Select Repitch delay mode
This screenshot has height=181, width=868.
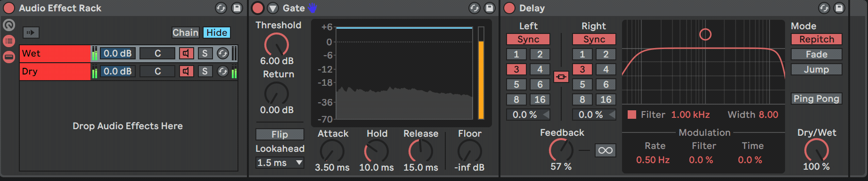coord(817,39)
